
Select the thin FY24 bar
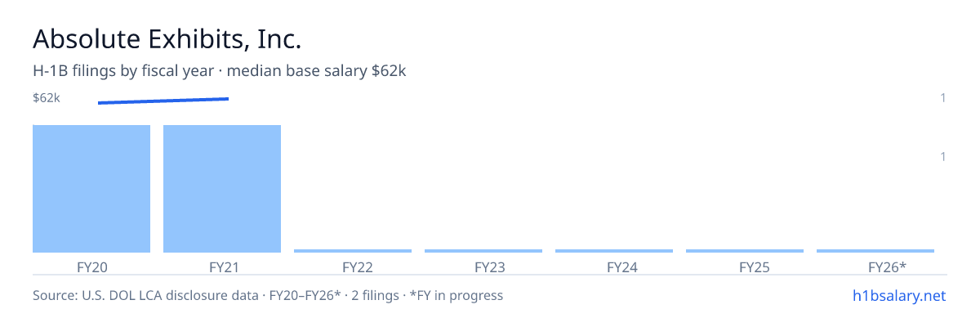click(x=614, y=251)
